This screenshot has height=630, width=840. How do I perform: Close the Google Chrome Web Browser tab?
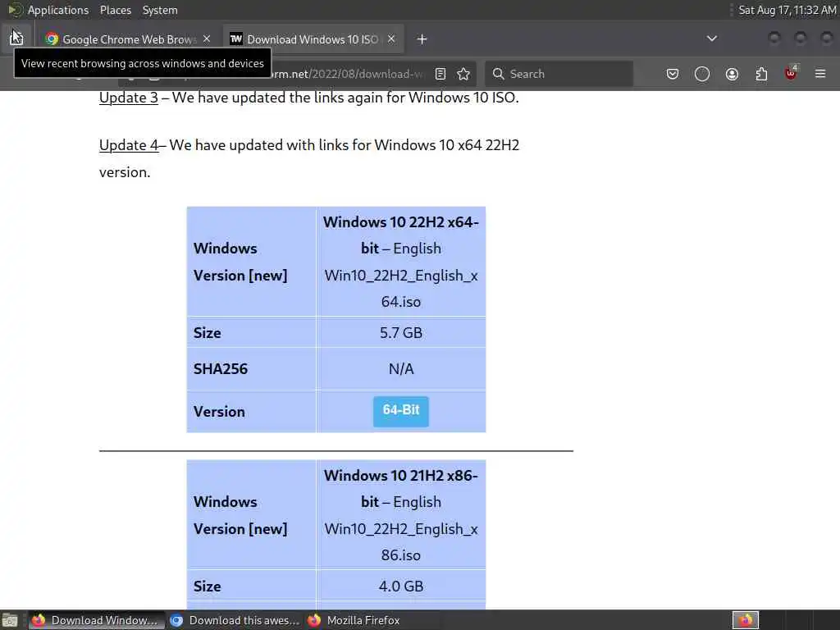207,39
